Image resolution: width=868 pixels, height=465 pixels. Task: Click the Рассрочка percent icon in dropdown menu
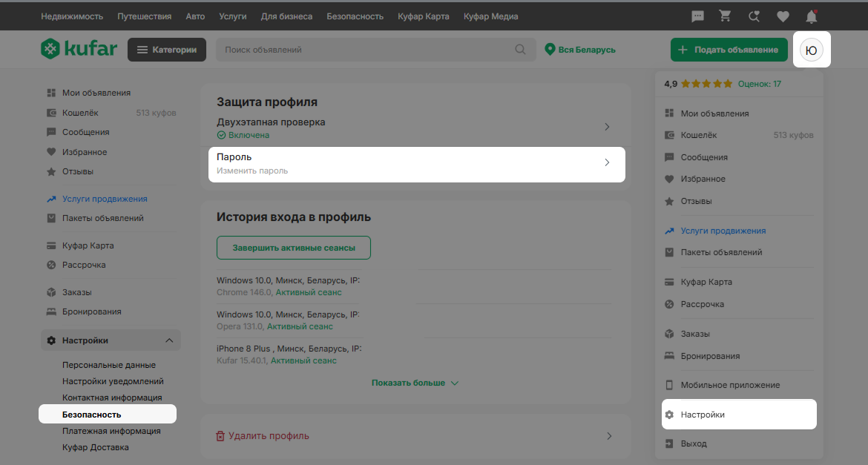669,304
